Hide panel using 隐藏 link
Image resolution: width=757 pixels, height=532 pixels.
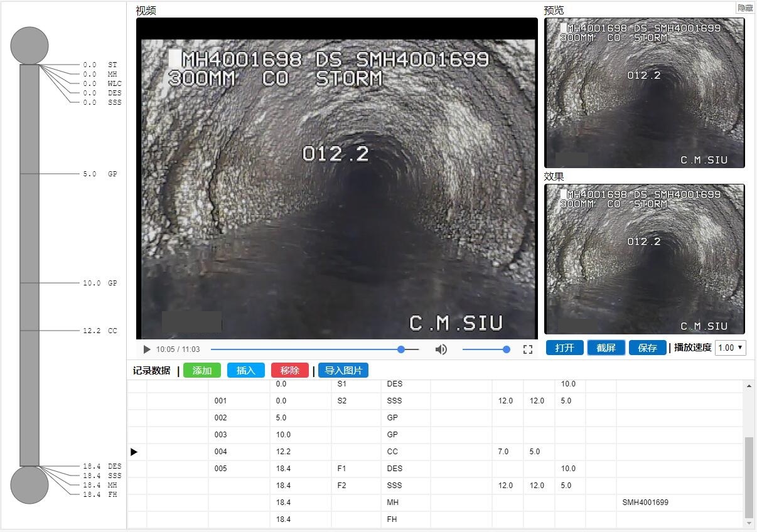(x=745, y=8)
